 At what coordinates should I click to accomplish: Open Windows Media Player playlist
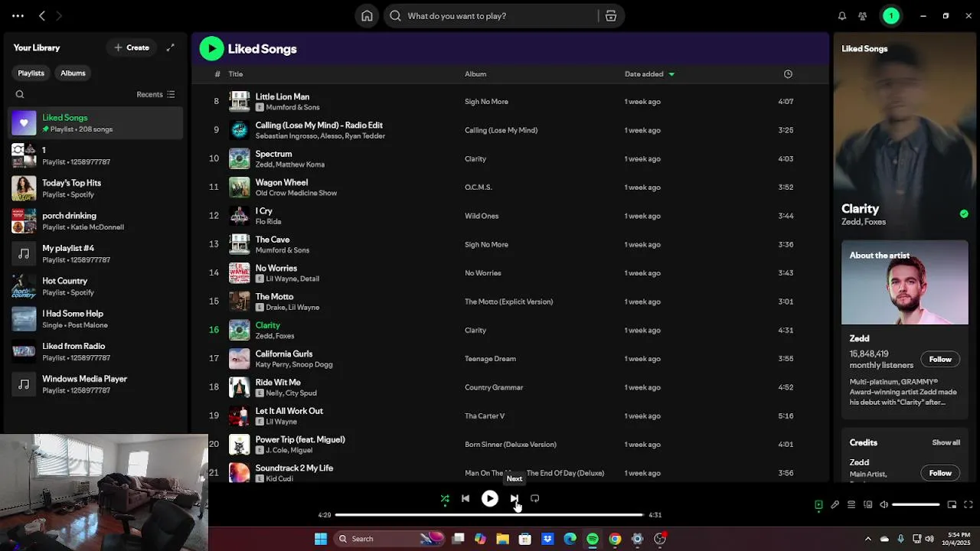click(x=96, y=384)
